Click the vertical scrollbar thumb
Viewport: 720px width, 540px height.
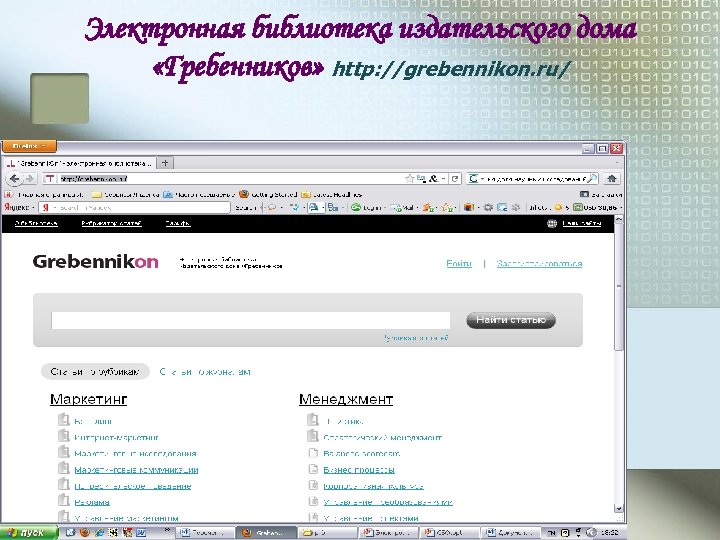[619, 287]
